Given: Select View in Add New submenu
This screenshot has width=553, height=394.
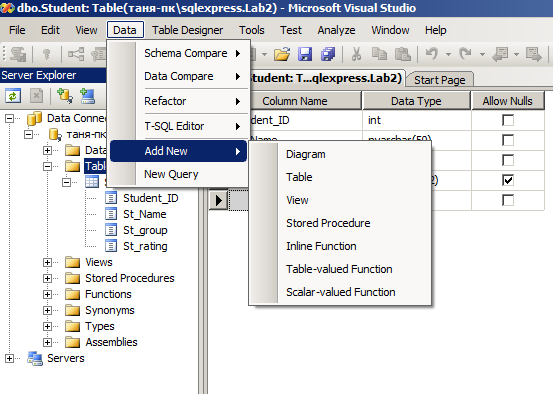Looking at the screenshot, I should 340,200.
